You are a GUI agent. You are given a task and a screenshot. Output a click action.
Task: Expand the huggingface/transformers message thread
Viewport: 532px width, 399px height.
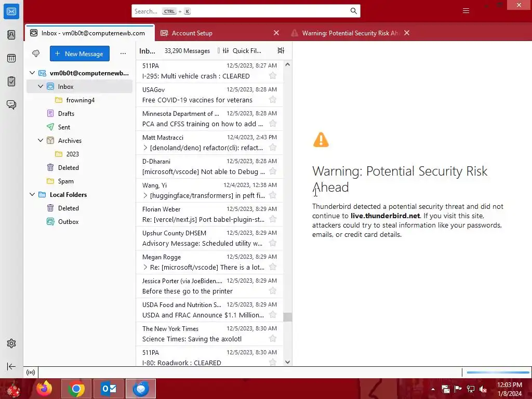(145, 195)
